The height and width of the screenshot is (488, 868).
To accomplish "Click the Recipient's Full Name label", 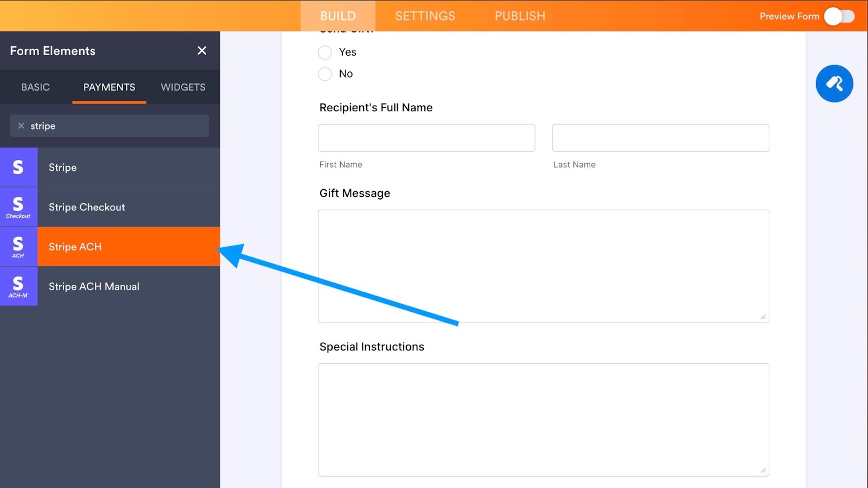I will pyautogui.click(x=376, y=107).
